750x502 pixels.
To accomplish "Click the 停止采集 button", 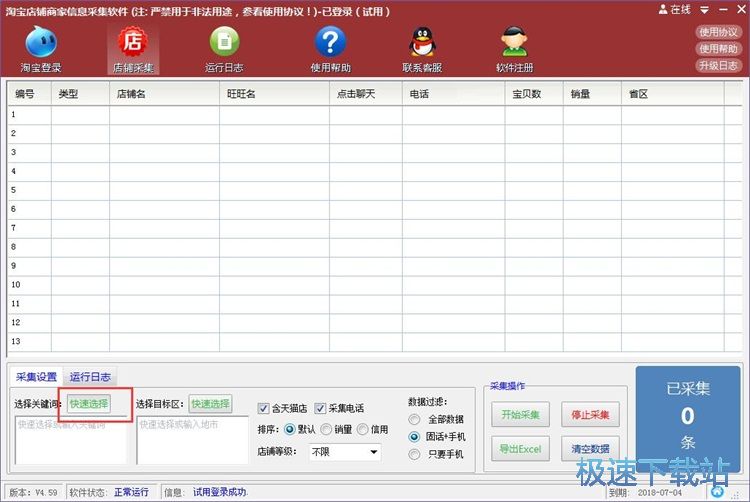I will pyautogui.click(x=590, y=415).
